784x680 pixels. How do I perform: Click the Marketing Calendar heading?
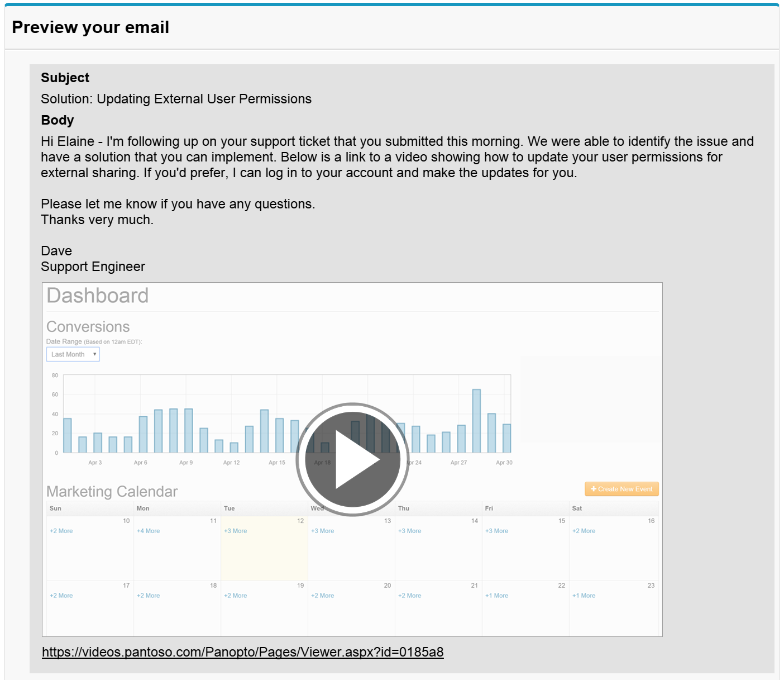[112, 492]
